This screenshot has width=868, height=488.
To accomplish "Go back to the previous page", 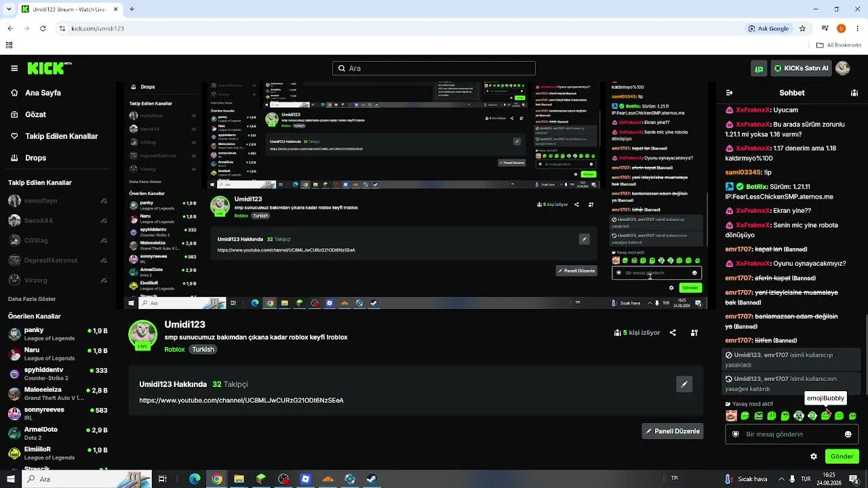I will (10, 28).
